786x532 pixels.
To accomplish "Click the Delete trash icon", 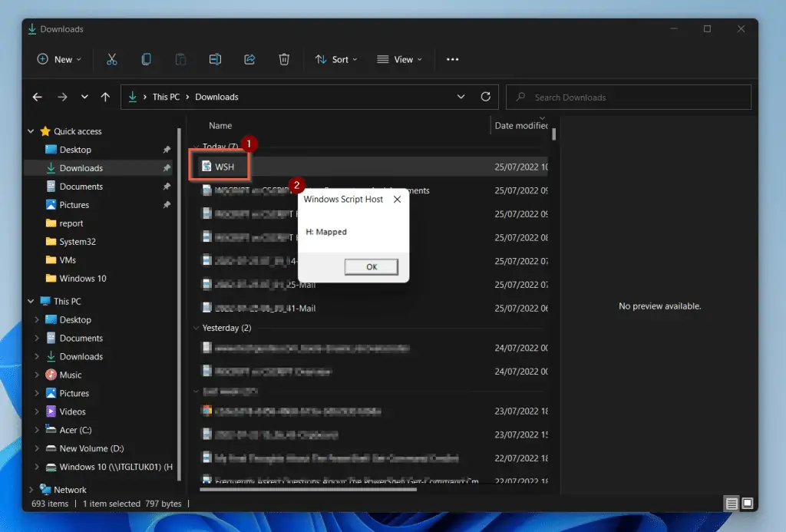I will [284, 59].
